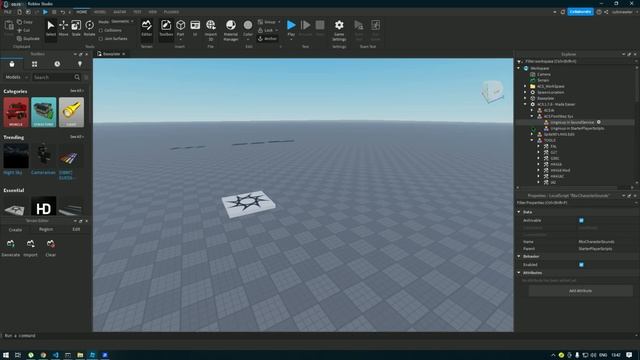Activate the Scale tool
This screenshot has height=360, width=640.
coord(76,29)
